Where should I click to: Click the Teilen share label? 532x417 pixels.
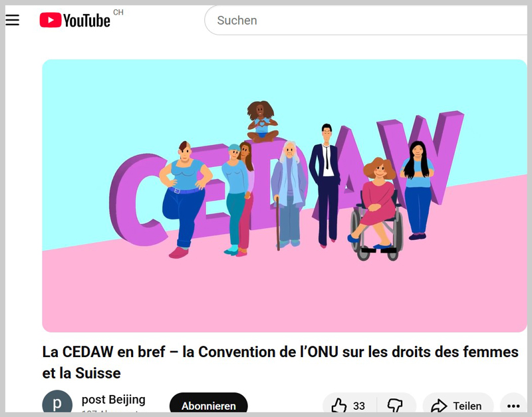(x=467, y=406)
